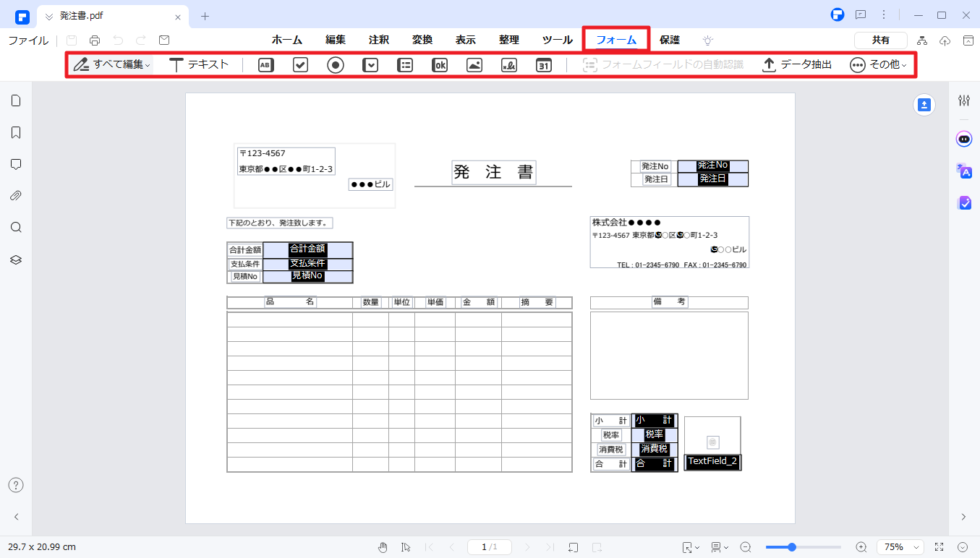980x558 pixels.
Task: Rotate page view icon in status bar
Action: coord(574,547)
